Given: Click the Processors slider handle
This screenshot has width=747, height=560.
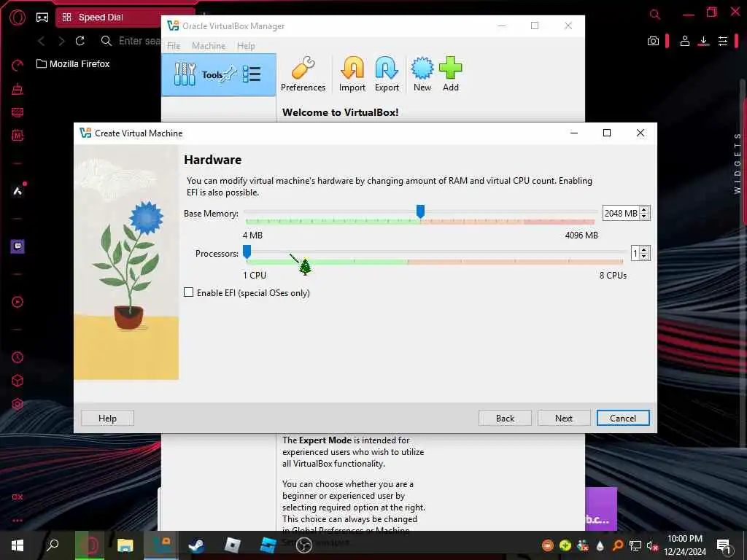Looking at the screenshot, I should point(247,252).
